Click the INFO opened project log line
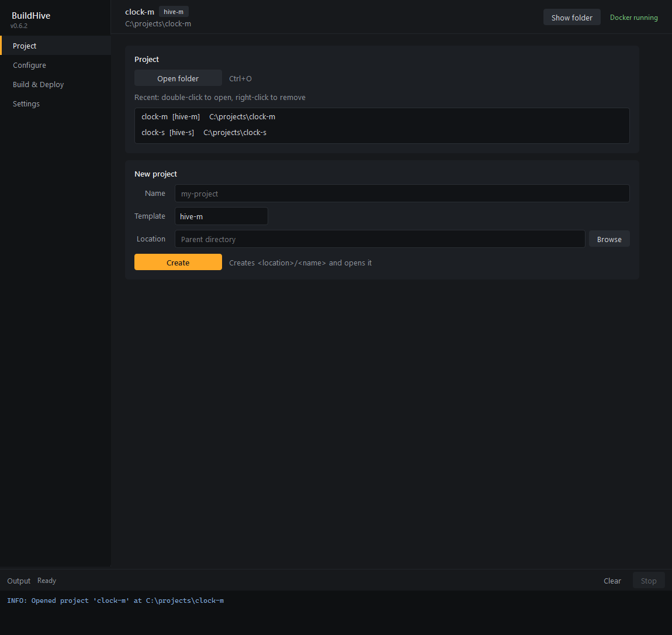The width and height of the screenshot is (672, 635). point(115,601)
